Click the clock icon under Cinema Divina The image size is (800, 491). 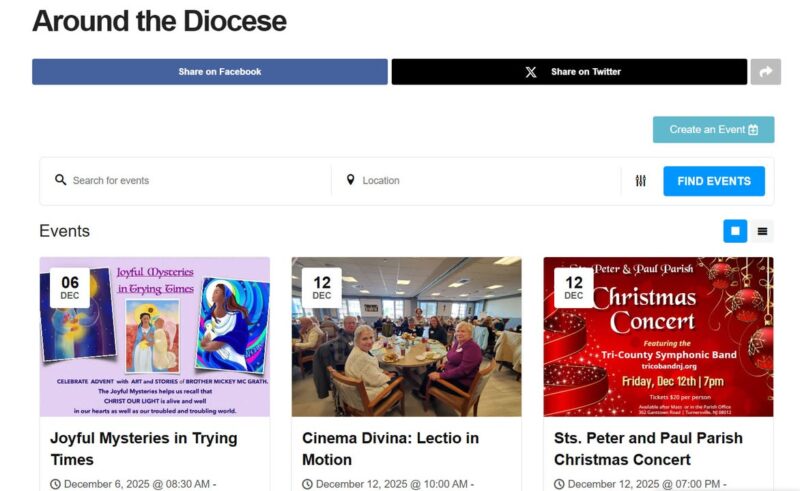[x=308, y=484]
